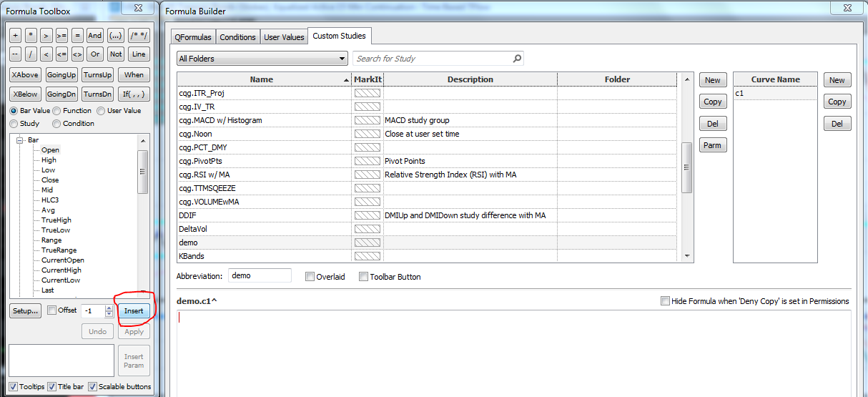
Task: Toggle MarkIt cell for cqg.Noon row
Action: click(x=368, y=134)
